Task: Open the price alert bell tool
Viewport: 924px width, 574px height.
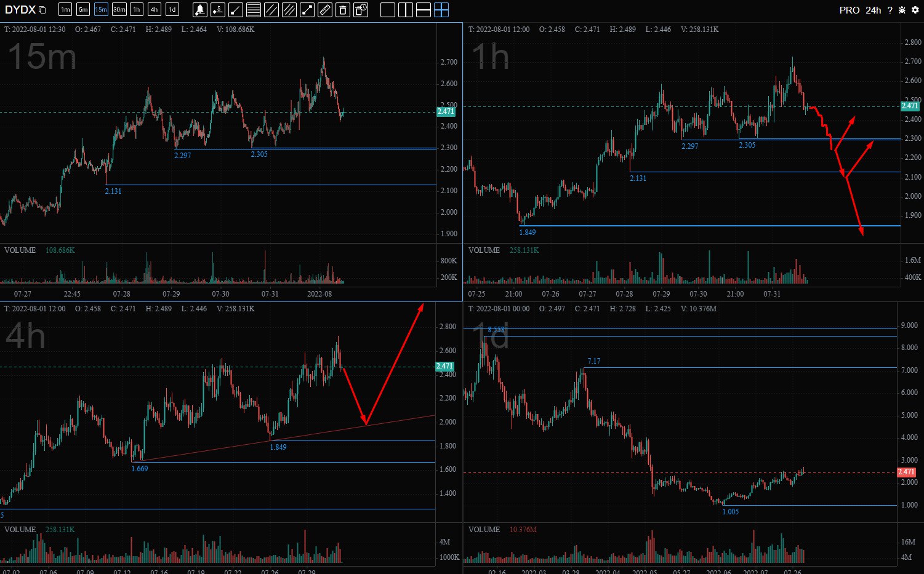Action: 200,10
